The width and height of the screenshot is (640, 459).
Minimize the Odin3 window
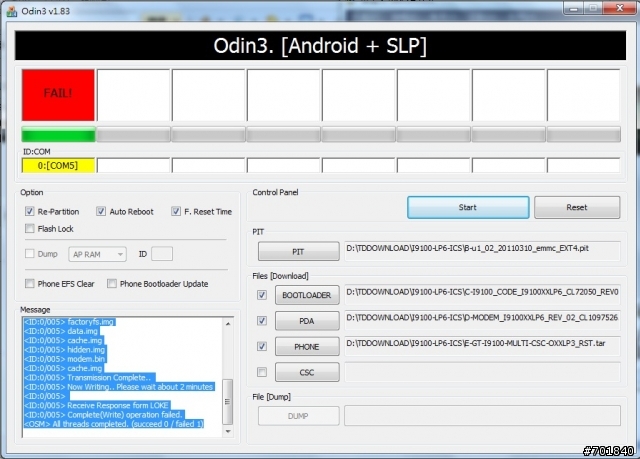tap(574, 8)
